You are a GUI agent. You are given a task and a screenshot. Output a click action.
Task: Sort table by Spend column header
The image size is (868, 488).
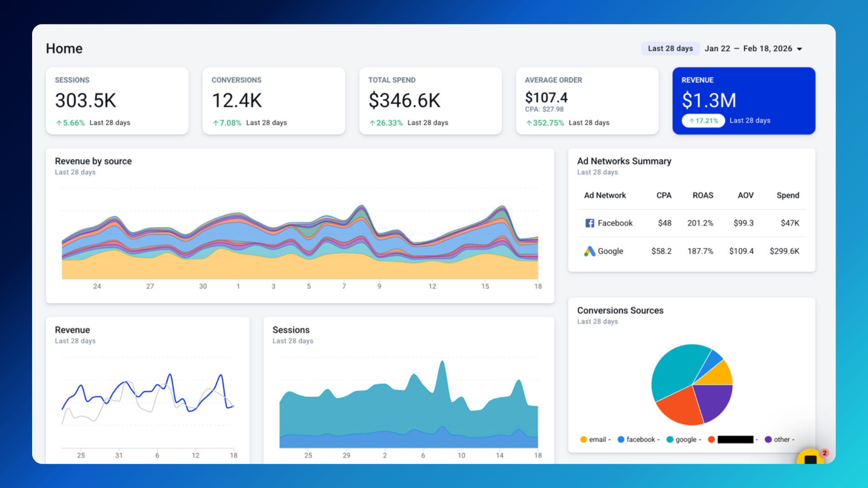pos(788,195)
